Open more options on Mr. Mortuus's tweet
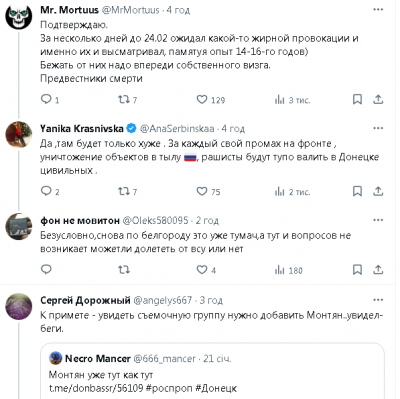The height and width of the screenshot is (399, 400). pos(378,10)
